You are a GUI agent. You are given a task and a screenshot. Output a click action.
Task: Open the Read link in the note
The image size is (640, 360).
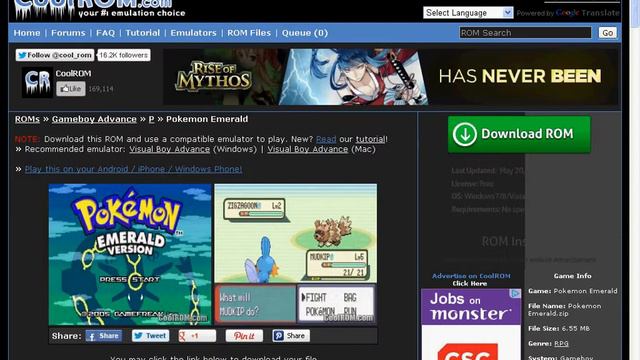[x=326, y=139]
